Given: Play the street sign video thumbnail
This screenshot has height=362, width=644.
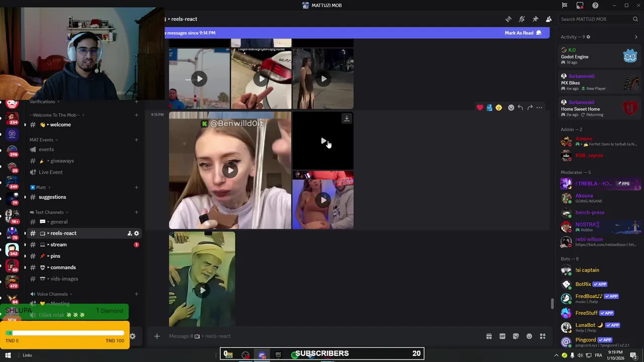Looking at the screenshot, I should (200, 79).
